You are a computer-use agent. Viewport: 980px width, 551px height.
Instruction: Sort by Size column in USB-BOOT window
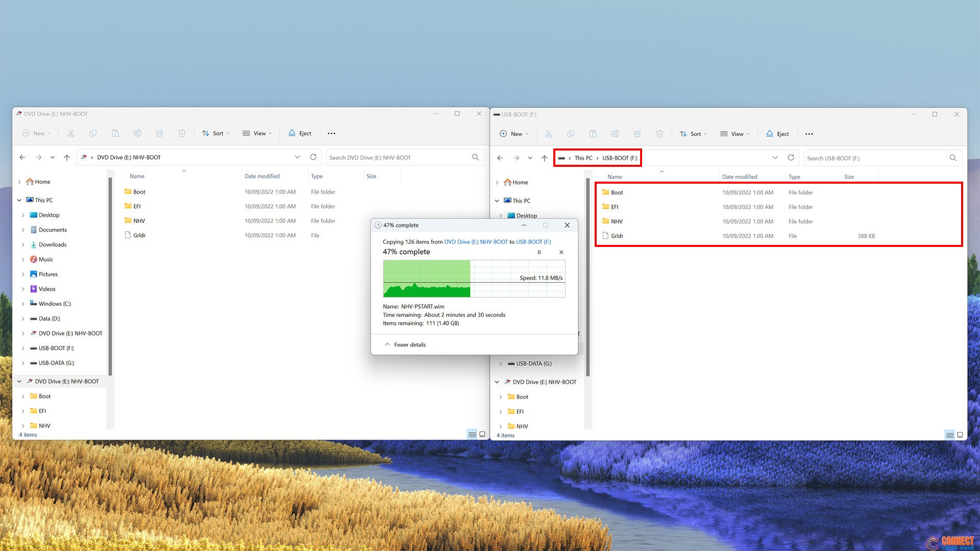click(x=849, y=177)
